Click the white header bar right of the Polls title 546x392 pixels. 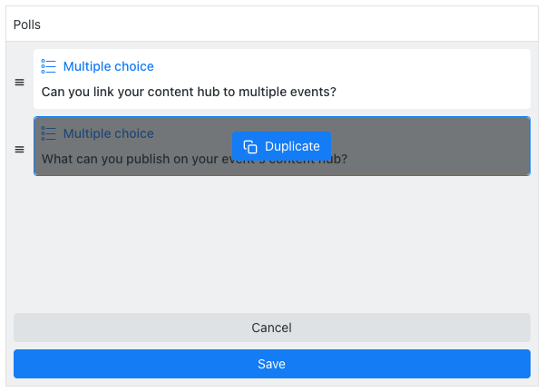coord(289,24)
